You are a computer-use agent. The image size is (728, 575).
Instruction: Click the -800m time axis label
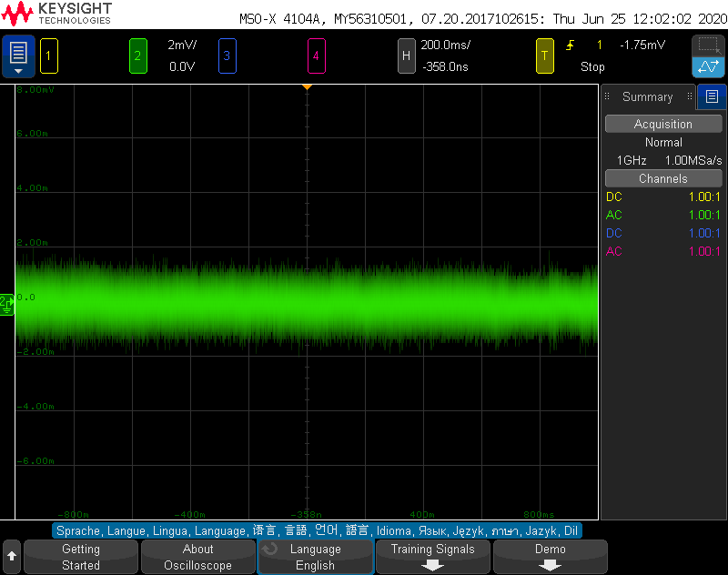click(x=73, y=514)
